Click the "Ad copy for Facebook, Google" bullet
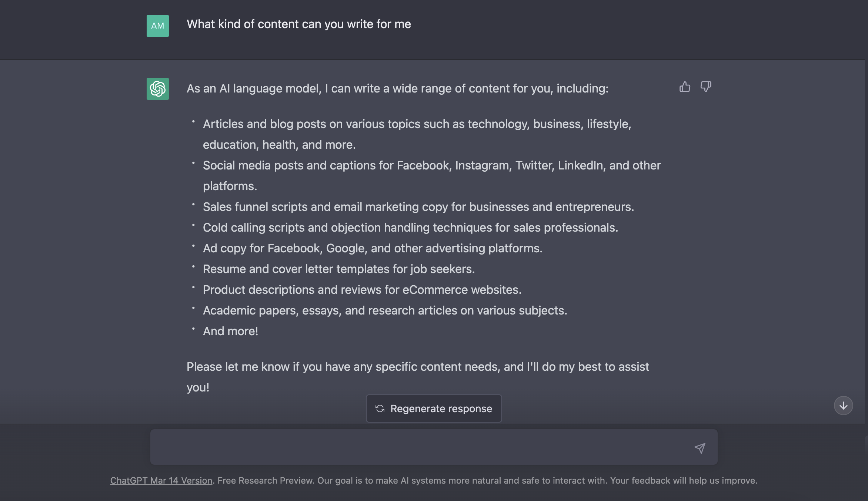Viewport: 868px width, 501px height. click(x=373, y=248)
